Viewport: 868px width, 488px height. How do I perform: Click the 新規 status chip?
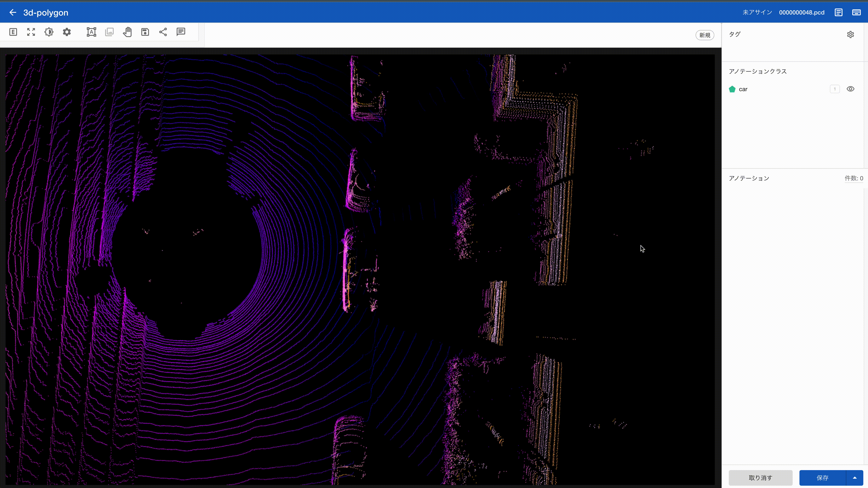705,35
